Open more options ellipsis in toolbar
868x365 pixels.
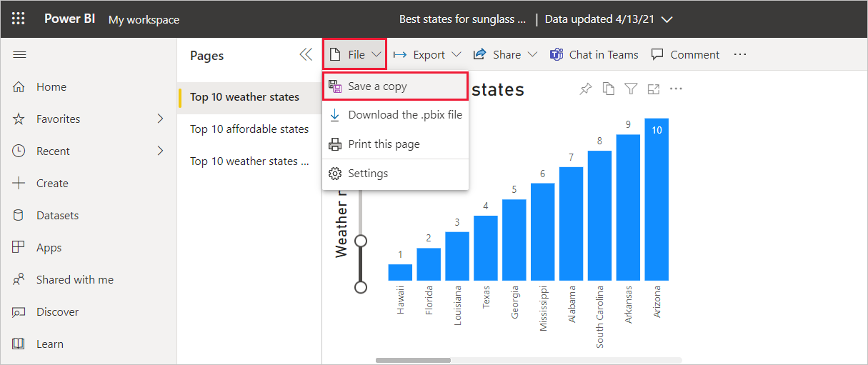click(x=740, y=55)
